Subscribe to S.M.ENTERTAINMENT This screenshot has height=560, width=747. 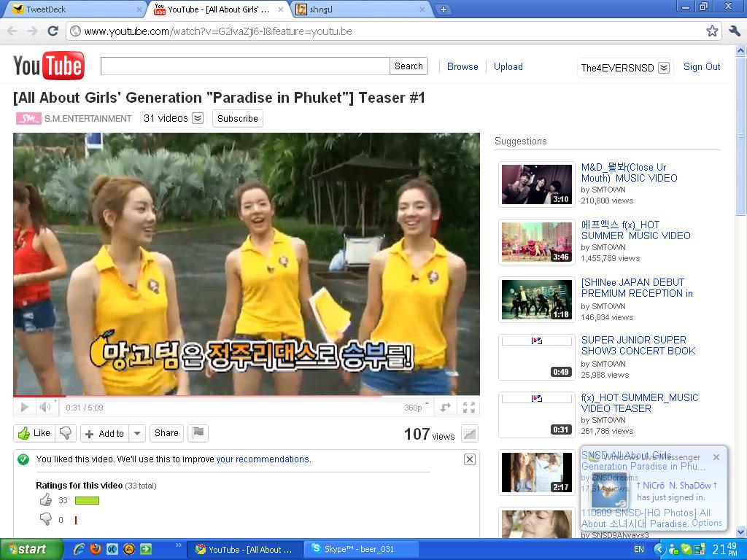click(x=238, y=119)
